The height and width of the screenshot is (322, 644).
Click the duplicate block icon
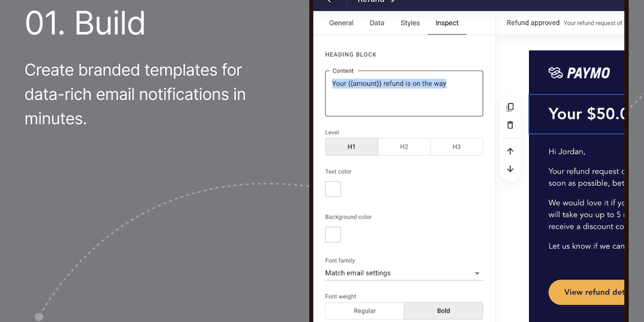click(x=510, y=107)
